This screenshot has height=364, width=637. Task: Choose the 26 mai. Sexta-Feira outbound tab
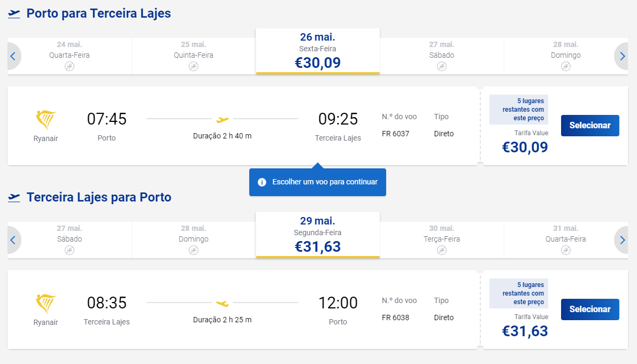tap(318, 51)
